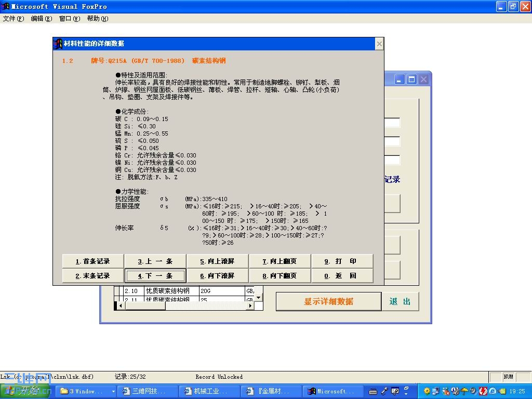532x399 pixels.
Task: Click status bar 记录:25/32 indicator
Action: (x=130, y=377)
